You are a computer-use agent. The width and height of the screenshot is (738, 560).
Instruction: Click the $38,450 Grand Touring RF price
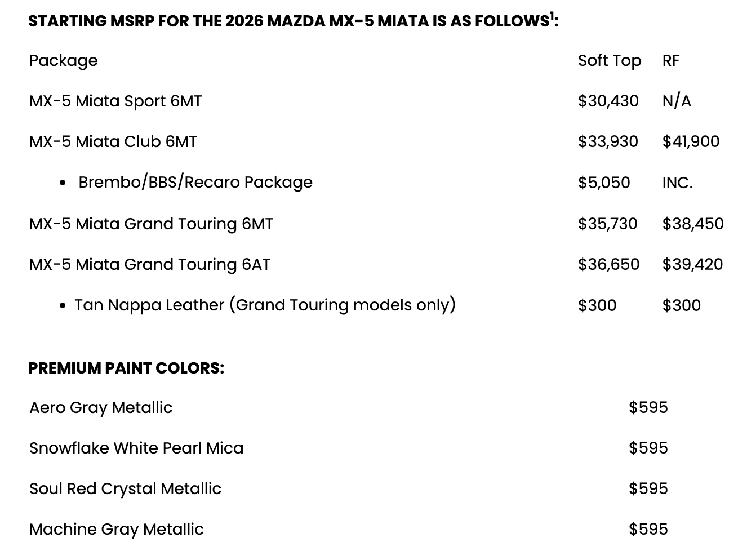(692, 224)
